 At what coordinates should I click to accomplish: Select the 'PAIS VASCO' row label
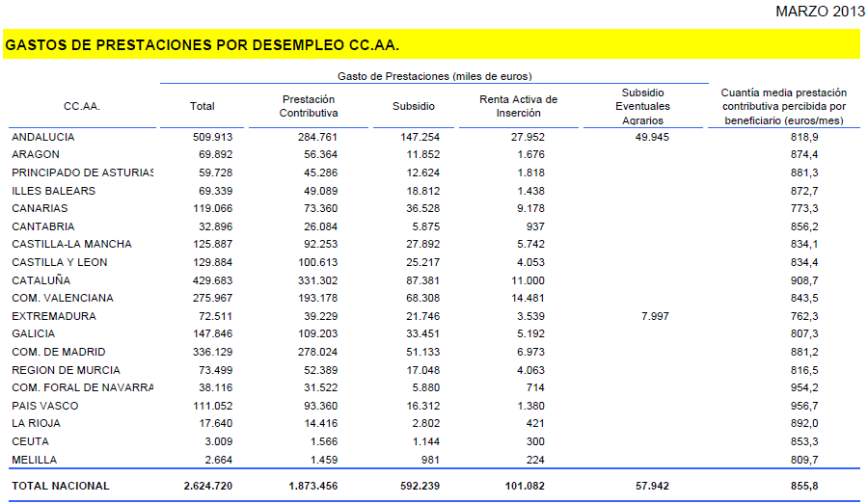point(44,406)
